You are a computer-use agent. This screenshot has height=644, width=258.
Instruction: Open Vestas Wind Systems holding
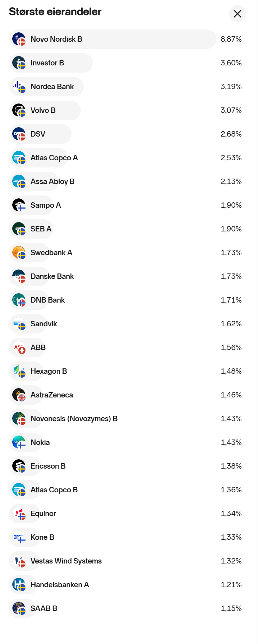[x=66, y=561]
